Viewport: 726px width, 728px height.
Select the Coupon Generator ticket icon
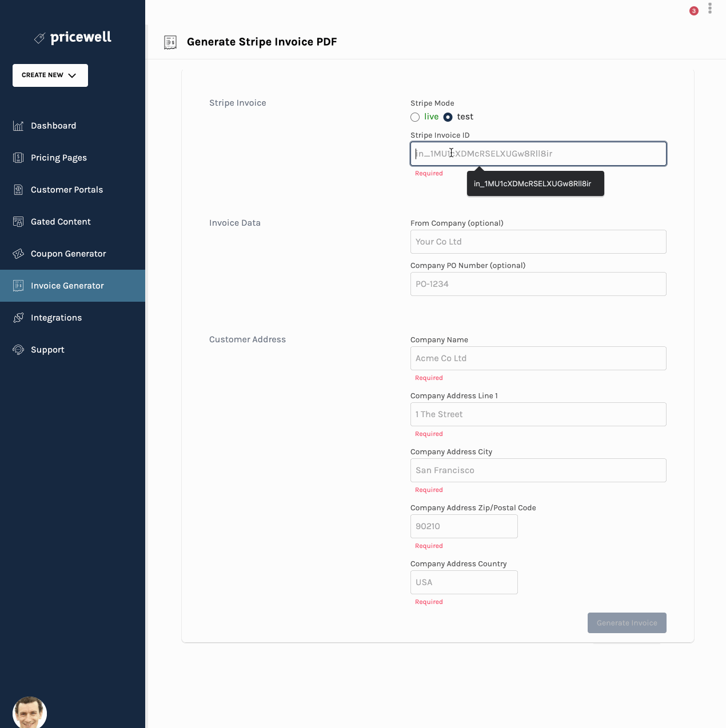coord(19,254)
